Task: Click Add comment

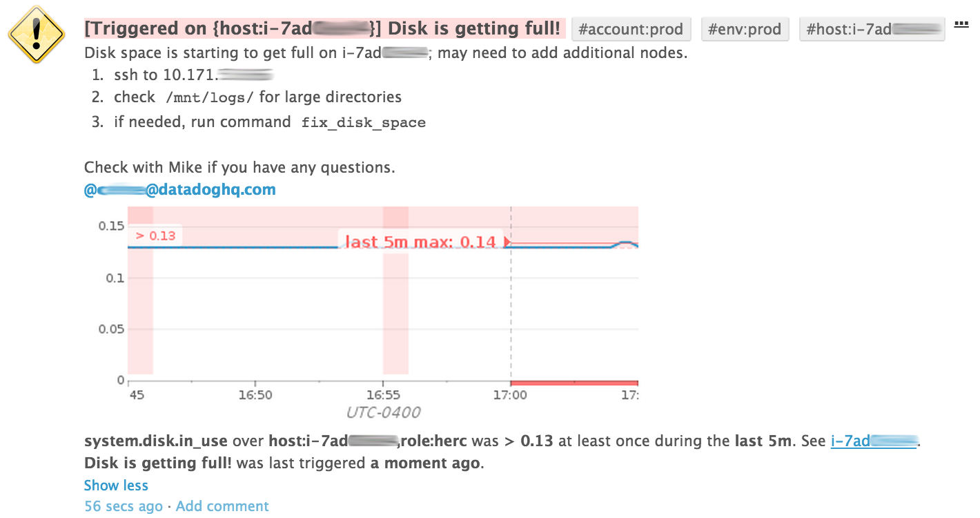Action: (x=222, y=506)
